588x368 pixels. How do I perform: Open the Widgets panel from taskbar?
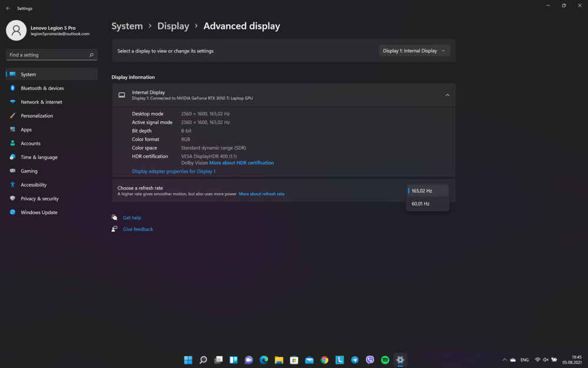pos(233,360)
